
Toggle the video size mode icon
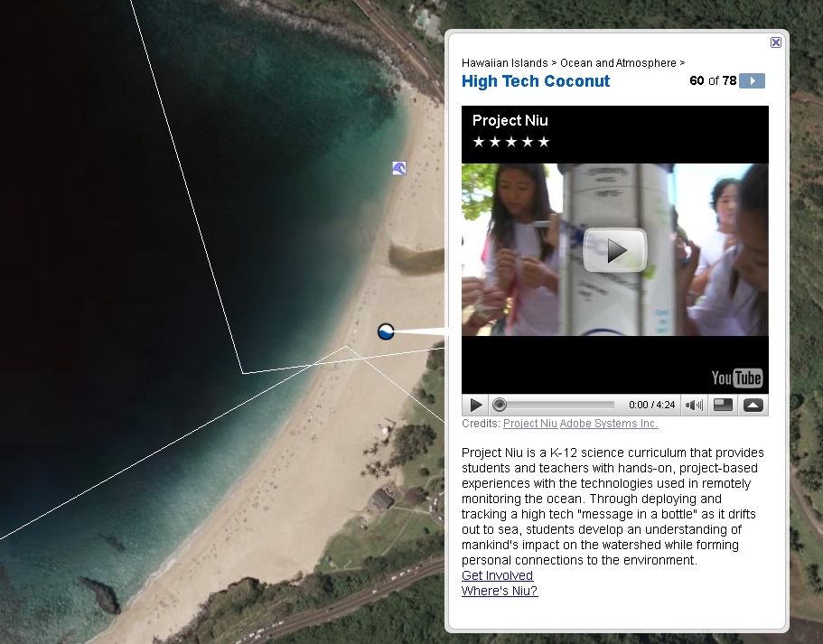tap(723, 405)
